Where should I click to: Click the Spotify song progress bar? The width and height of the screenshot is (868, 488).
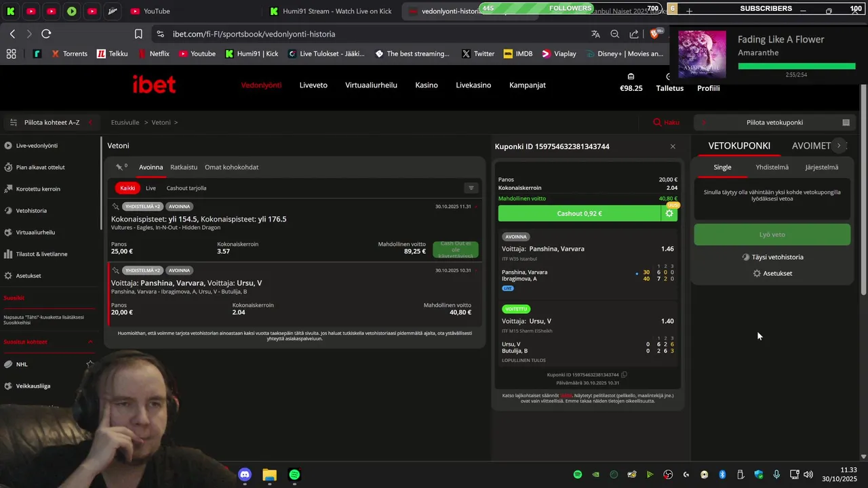click(797, 66)
